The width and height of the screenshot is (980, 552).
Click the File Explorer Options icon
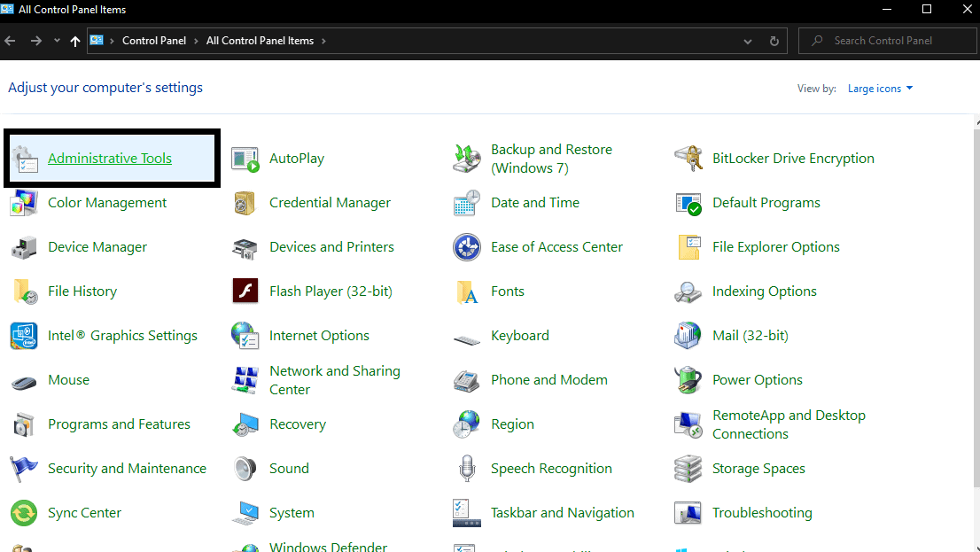coord(688,247)
